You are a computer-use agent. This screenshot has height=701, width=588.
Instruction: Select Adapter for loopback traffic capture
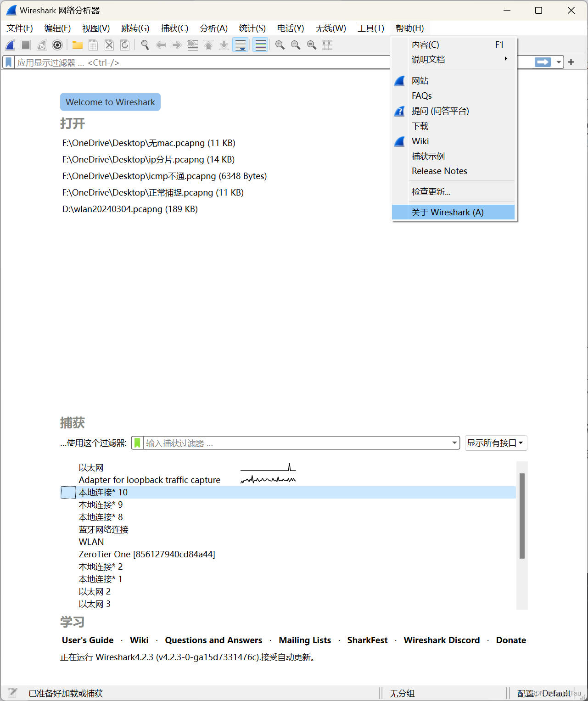(288, 480)
